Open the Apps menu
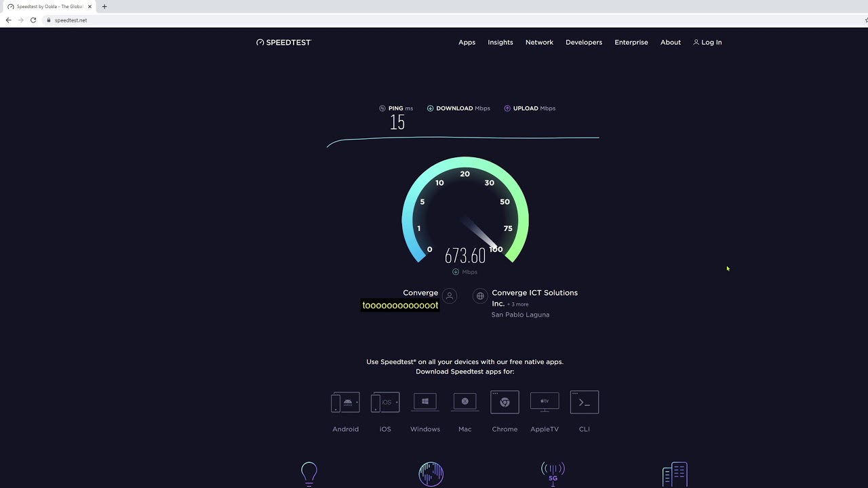Screen dimensions: 868x488 (x=467, y=42)
